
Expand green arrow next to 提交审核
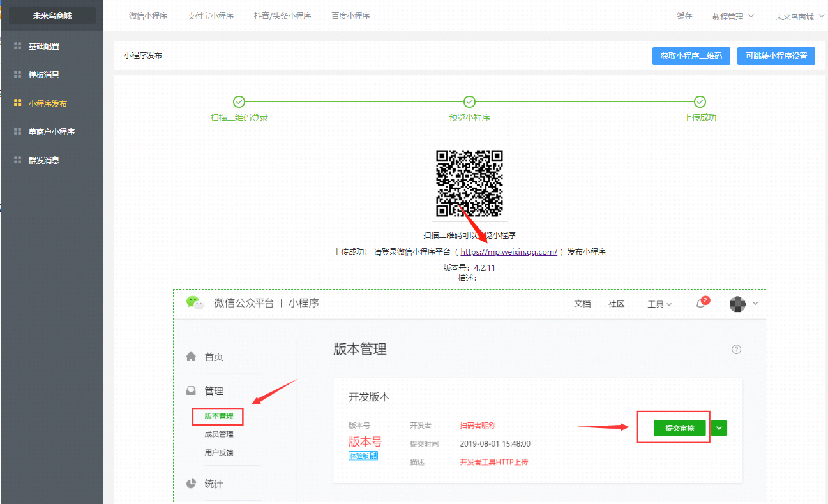coord(719,428)
